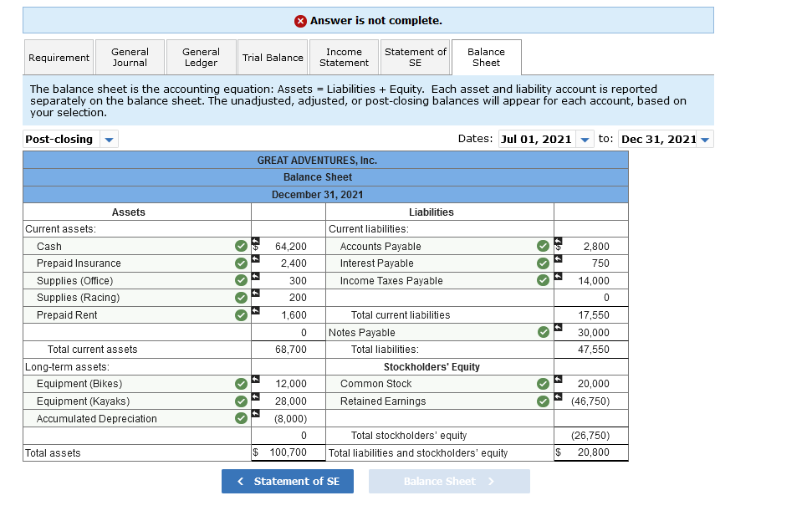Click the Cash amount 64,200

pos(290,246)
